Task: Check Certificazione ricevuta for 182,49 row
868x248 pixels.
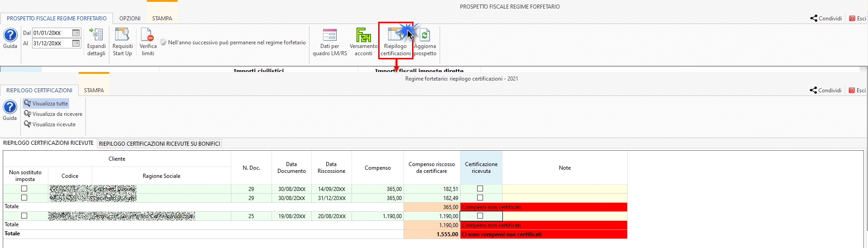Action: [x=480, y=198]
